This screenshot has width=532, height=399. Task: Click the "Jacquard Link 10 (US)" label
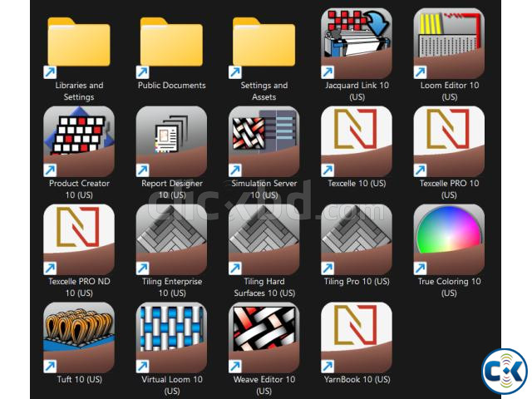[357, 91]
